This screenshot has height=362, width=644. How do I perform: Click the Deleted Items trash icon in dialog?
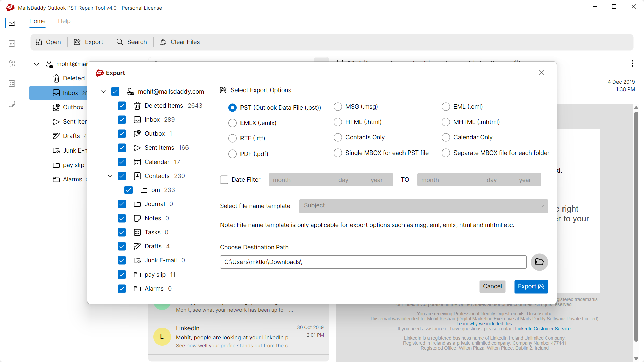tap(137, 106)
